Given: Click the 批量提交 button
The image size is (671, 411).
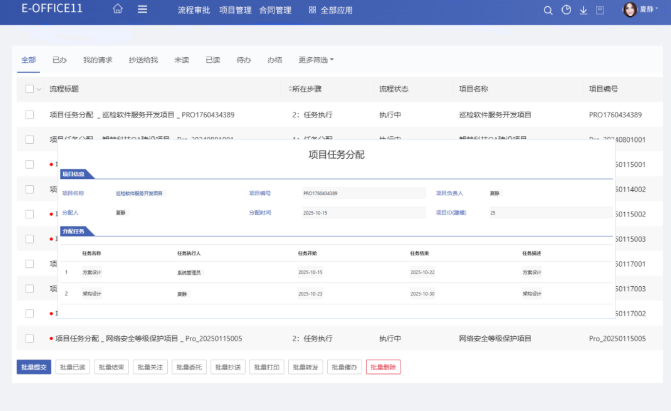Looking at the screenshot, I should [x=34, y=367].
